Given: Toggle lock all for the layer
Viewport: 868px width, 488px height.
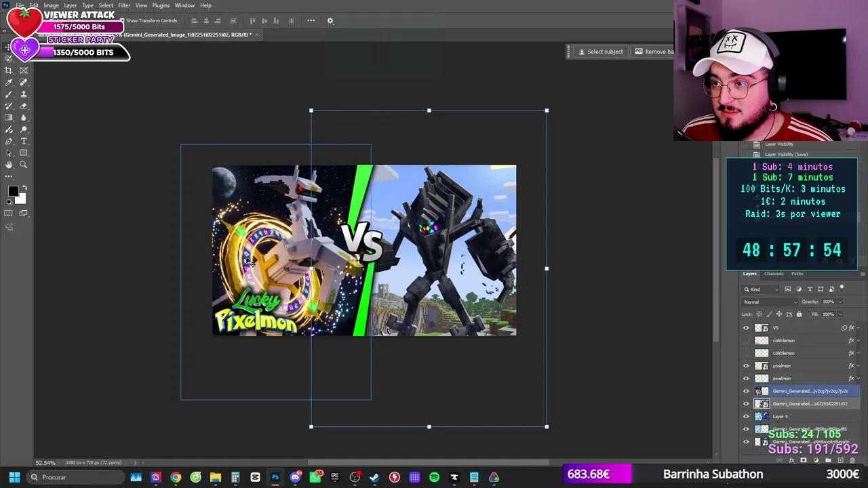Looking at the screenshot, I should click(x=799, y=314).
